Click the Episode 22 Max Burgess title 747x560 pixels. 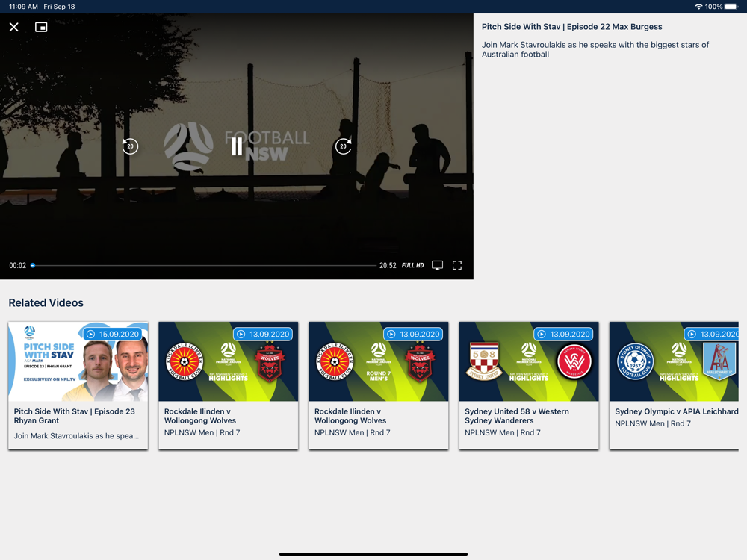click(x=571, y=27)
